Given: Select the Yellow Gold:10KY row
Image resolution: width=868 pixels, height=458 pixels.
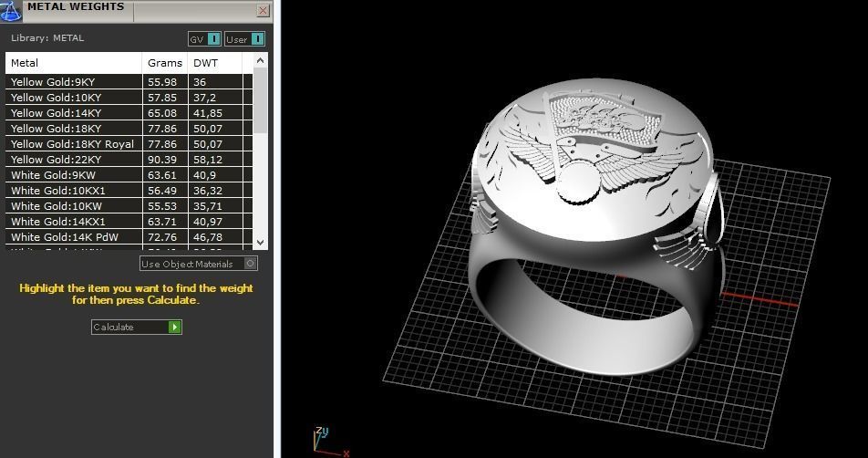Looking at the screenshot, I should [129, 98].
